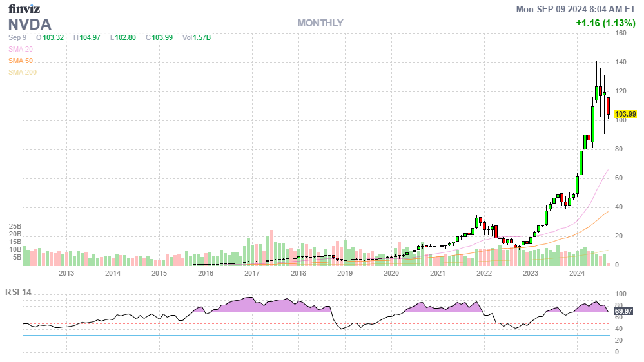This screenshot has height=362, width=644.
Task: Click the 2023 year label on axis
Action: [531, 273]
